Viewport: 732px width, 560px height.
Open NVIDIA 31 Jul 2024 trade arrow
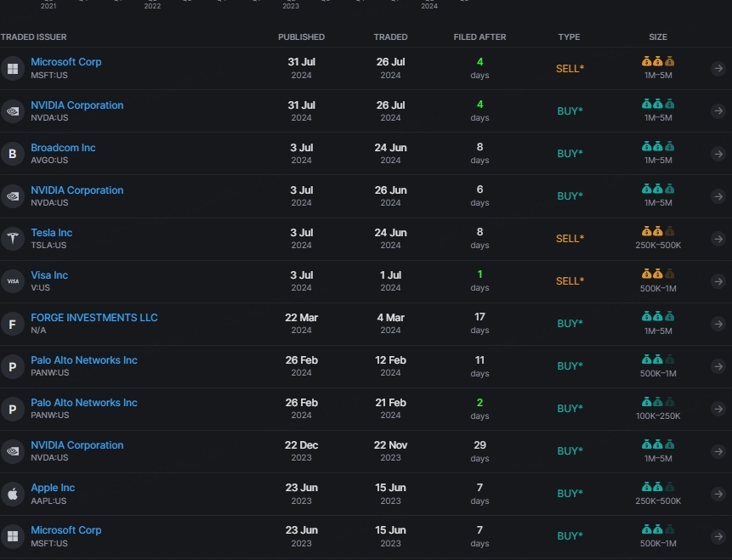click(x=718, y=111)
